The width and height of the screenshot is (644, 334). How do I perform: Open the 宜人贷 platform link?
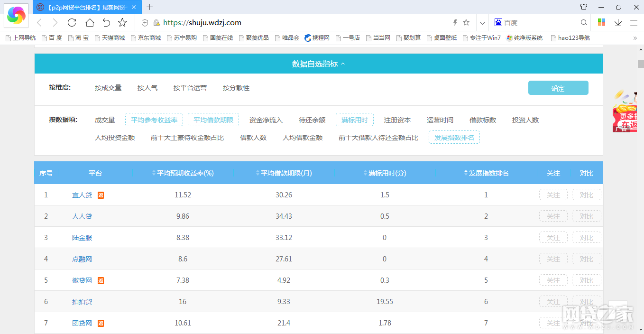(82, 195)
